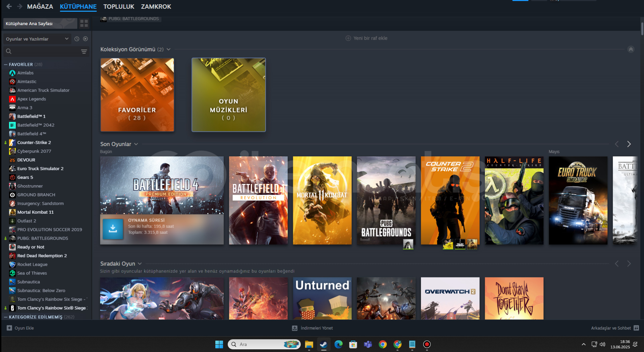Open the OYUN MÜZİKLERİ collection tile
Screen dimensions: 644x352
pos(229,95)
